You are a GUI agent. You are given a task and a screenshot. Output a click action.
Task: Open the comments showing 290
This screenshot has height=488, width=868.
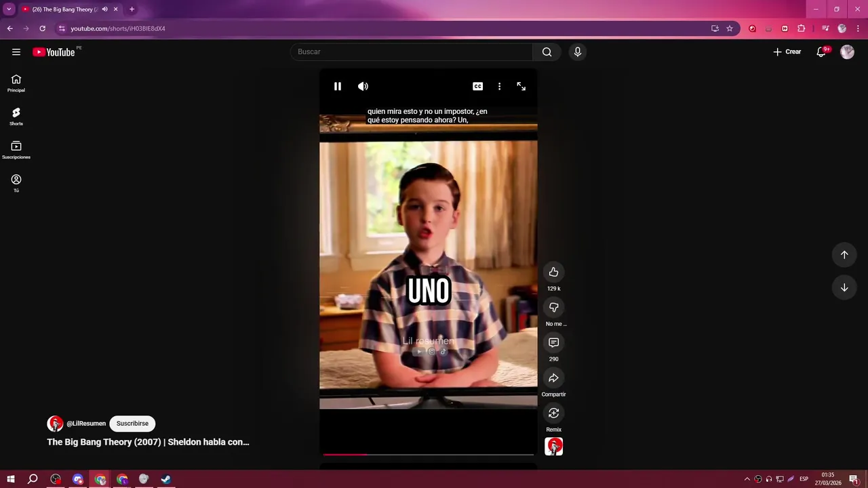[554, 342]
